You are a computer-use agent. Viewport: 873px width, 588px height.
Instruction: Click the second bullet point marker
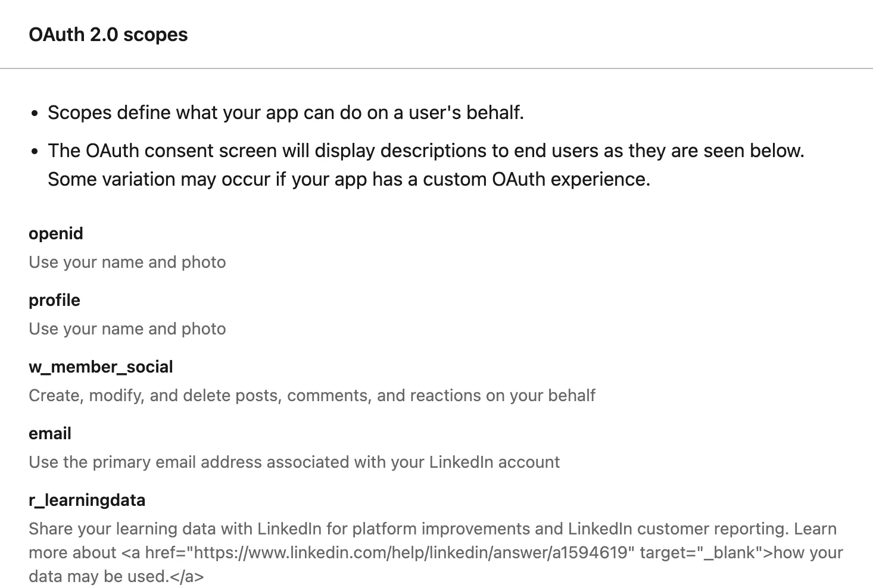coord(35,152)
